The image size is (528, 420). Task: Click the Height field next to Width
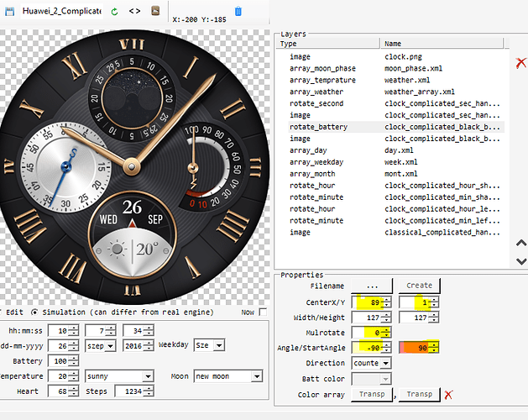[x=419, y=318]
